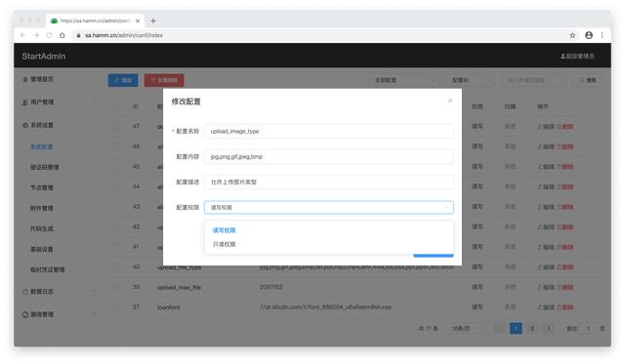Open browser three-dot menu

[x=602, y=35]
